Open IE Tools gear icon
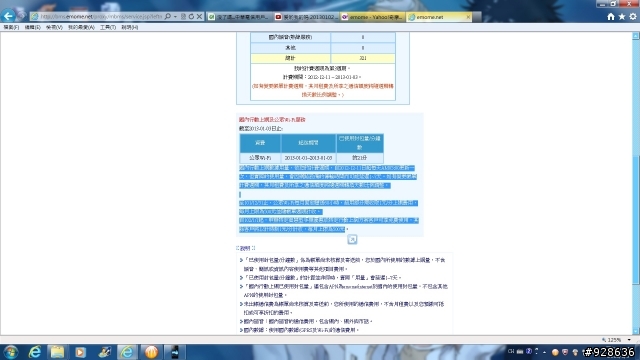This screenshot has height=360, width=640. [633, 16]
